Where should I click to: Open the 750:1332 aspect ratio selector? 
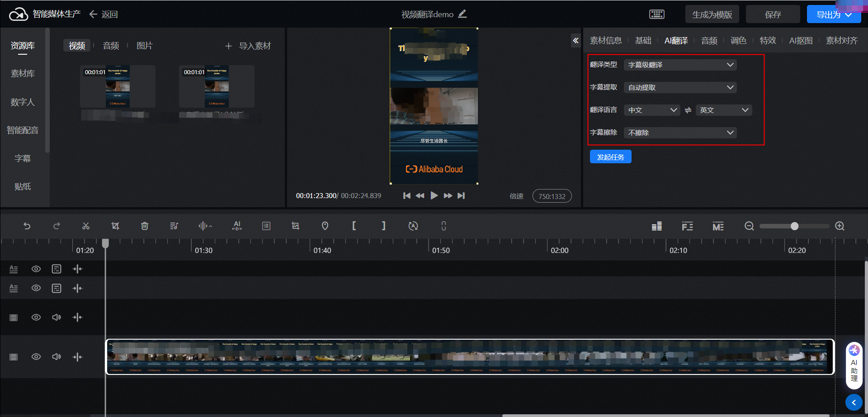coord(552,196)
